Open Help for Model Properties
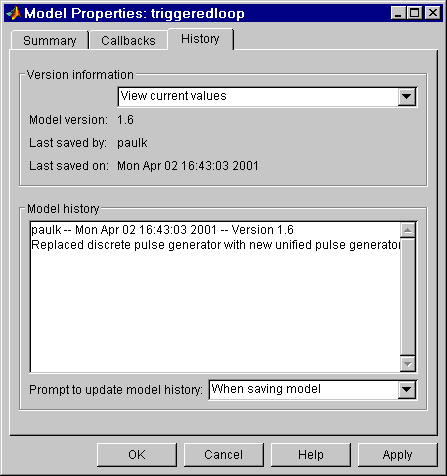 [x=311, y=455]
